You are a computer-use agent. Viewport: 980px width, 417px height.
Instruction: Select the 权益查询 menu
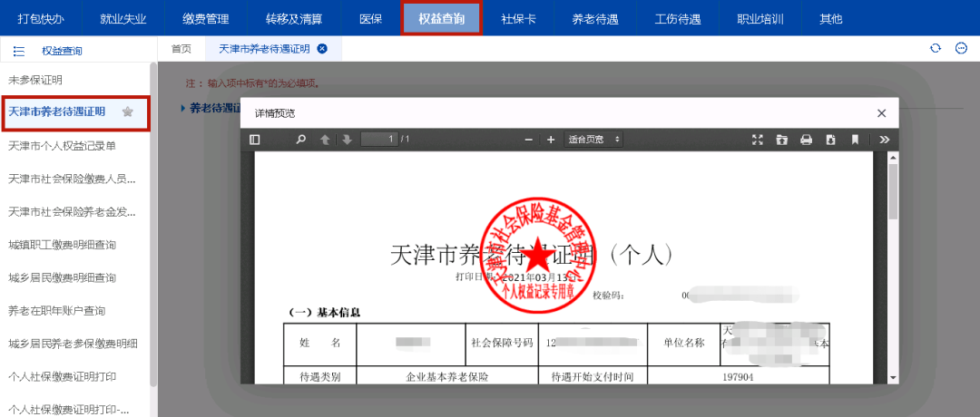441,18
